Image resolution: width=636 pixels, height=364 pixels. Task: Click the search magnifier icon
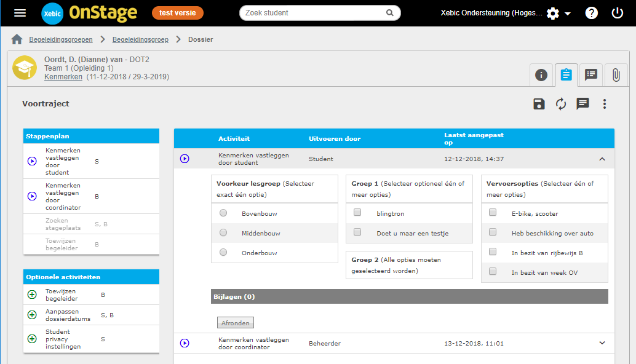tap(390, 13)
